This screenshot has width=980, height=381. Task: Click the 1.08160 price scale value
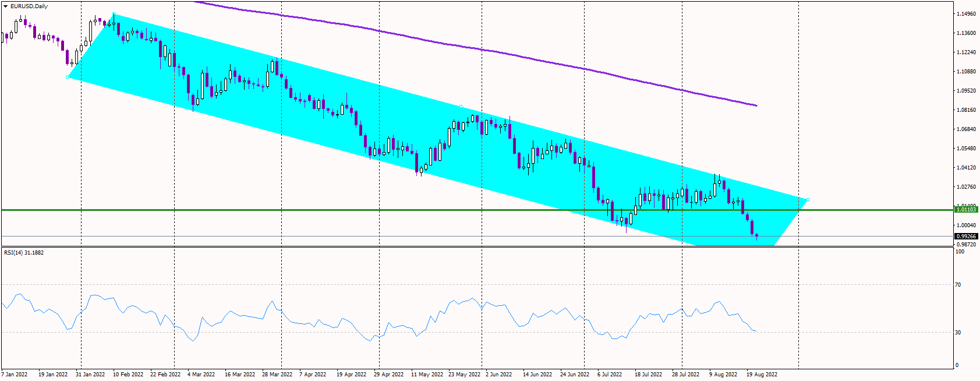tap(967, 110)
